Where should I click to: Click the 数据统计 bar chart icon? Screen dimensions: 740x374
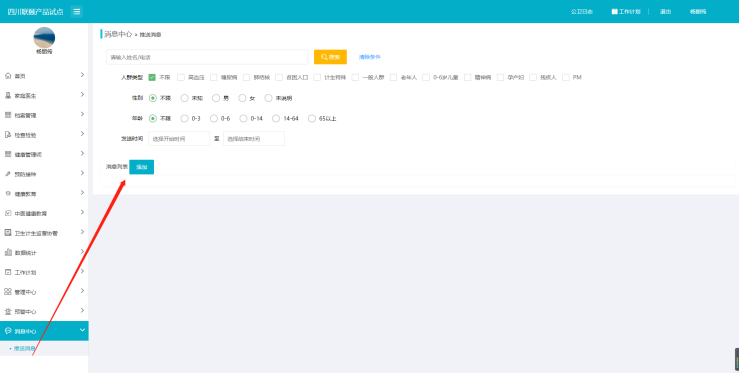click(8, 252)
